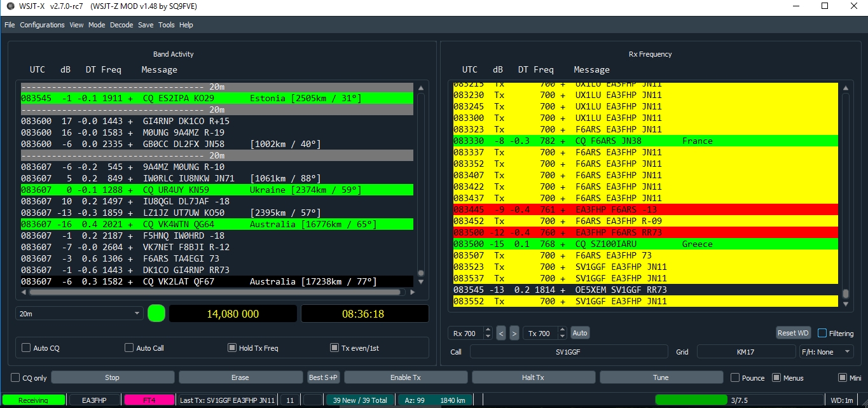The image size is (868, 408).
Task: Open the Decode menu
Action: point(121,25)
